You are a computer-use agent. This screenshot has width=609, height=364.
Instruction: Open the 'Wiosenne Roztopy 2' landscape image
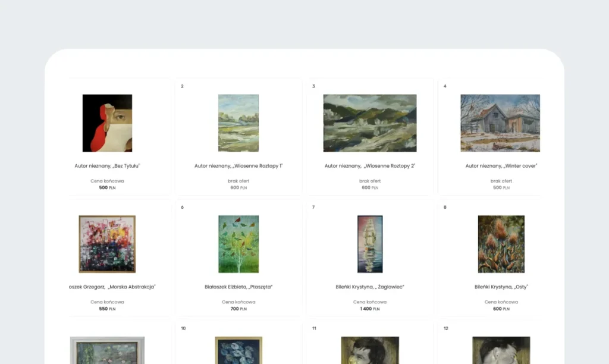pos(370,123)
